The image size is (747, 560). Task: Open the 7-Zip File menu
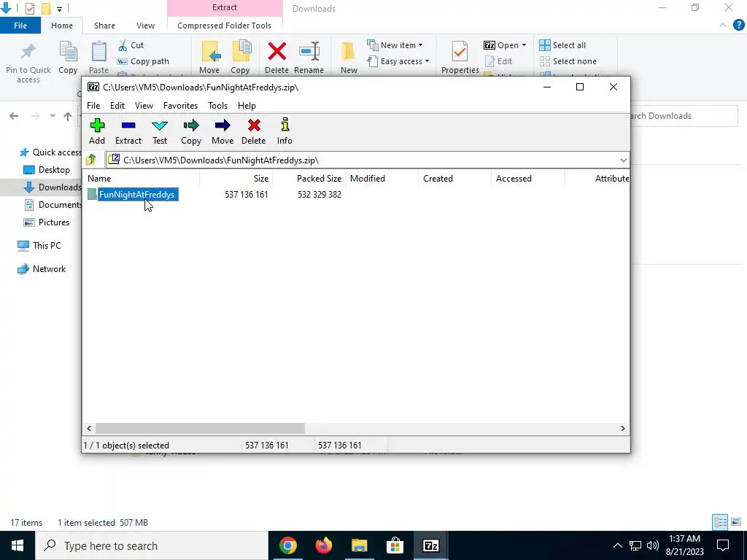(93, 106)
